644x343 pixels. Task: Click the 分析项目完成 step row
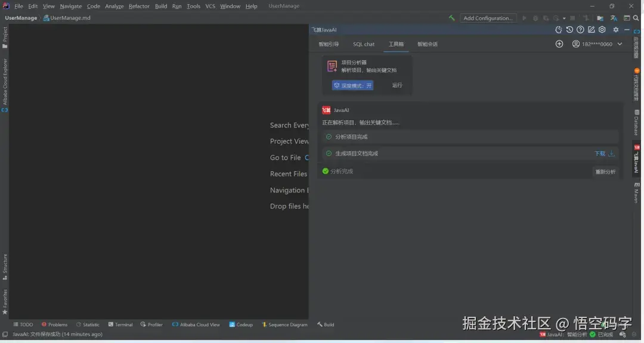(x=470, y=137)
